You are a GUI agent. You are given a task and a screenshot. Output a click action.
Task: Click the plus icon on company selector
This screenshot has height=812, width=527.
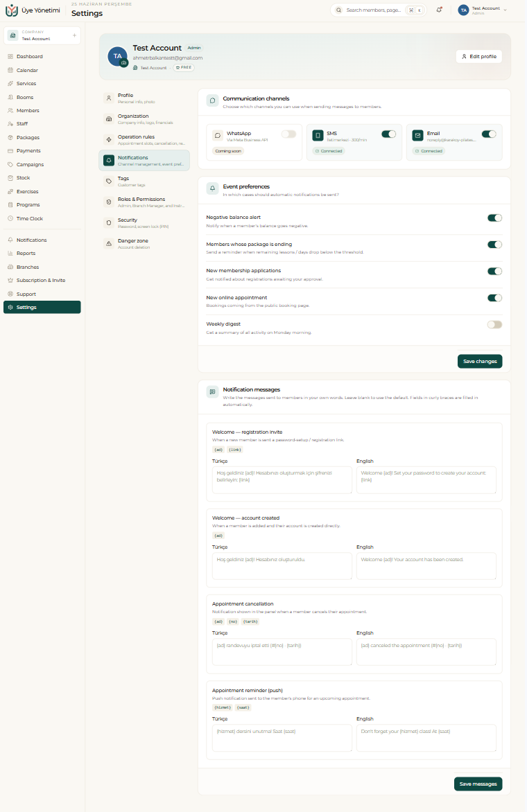pos(75,35)
